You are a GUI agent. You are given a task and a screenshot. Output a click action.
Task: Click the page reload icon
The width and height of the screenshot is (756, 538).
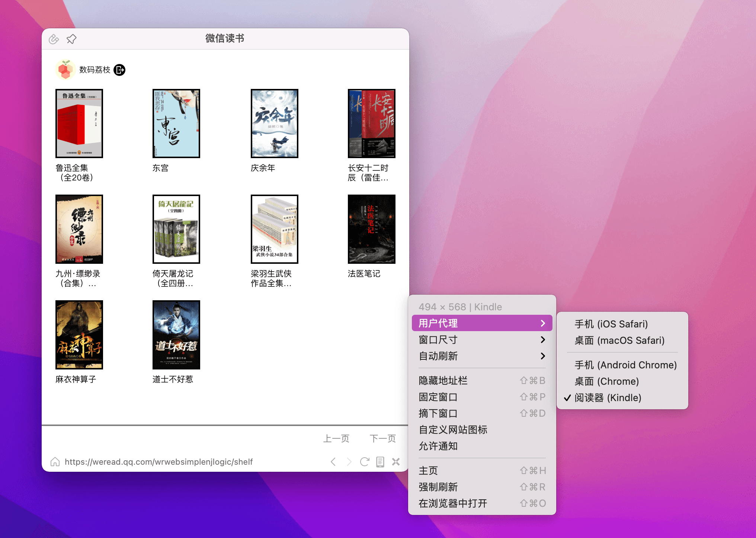tap(365, 461)
